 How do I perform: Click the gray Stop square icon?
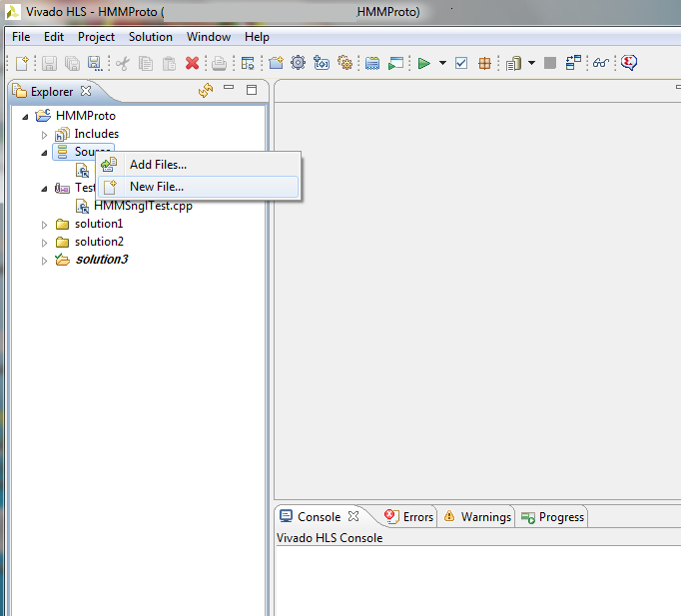pyautogui.click(x=550, y=63)
